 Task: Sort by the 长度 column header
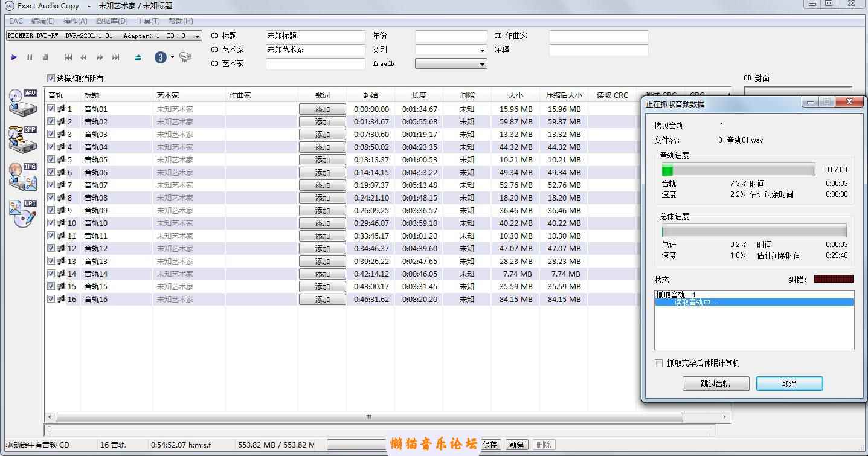pos(419,95)
